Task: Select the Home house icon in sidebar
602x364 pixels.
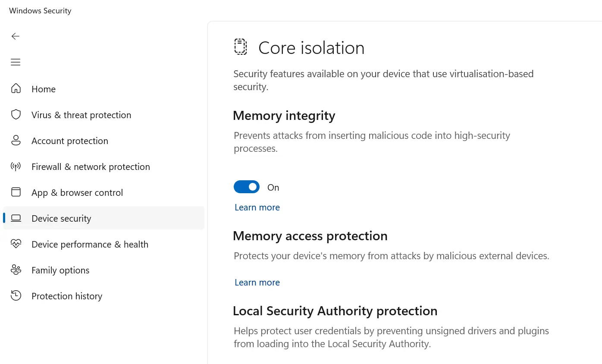Action: point(16,88)
